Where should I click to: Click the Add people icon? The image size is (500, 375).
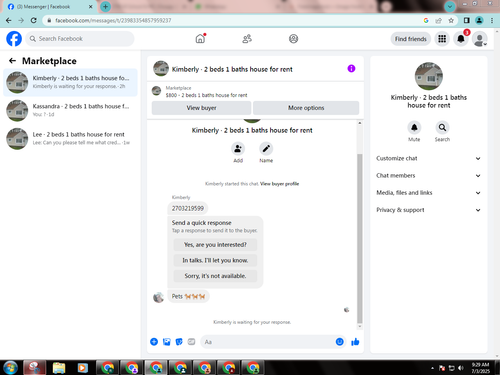pyautogui.click(x=238, y=149)
